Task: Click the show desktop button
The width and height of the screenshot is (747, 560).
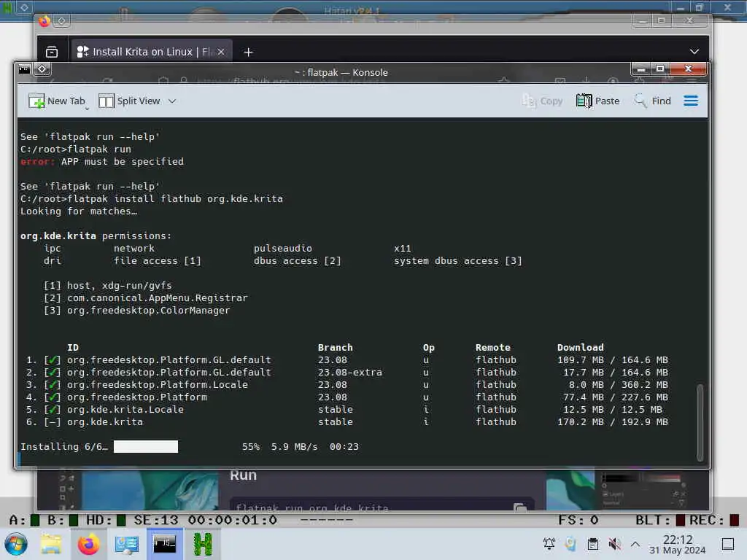Action: (728, 544)
